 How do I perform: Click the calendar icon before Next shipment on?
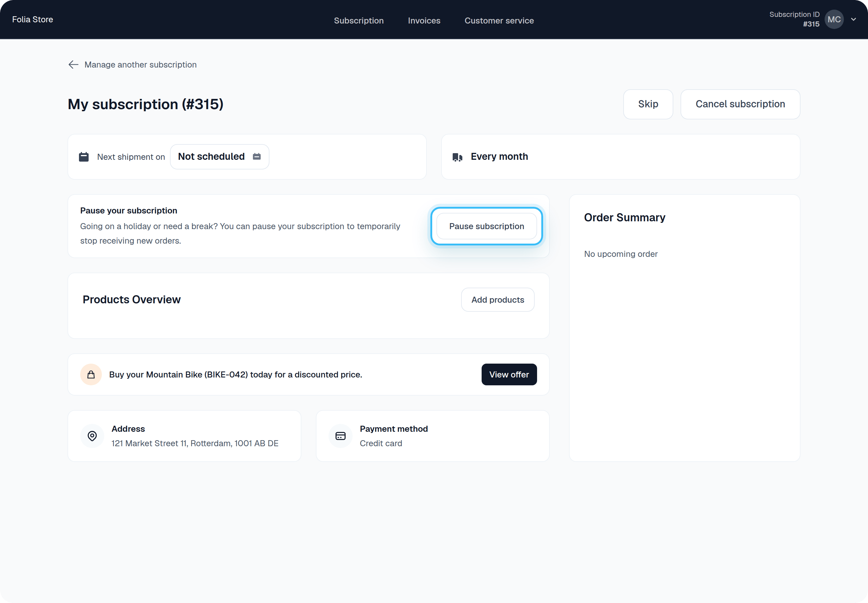click(x=84, y=157)
